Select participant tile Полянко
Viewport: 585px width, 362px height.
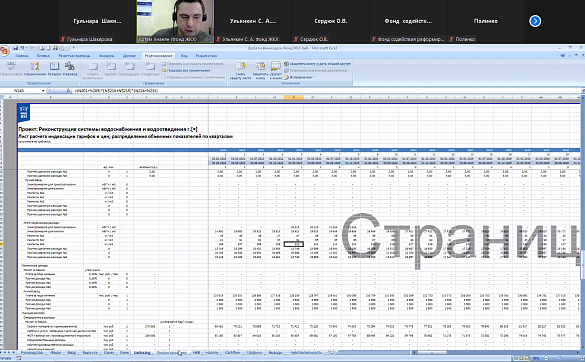[486, 22]
